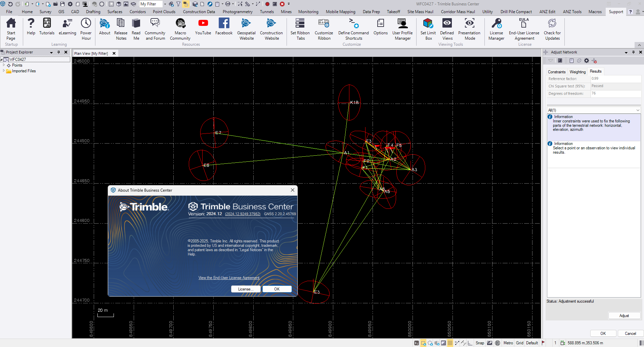Click the save disk icon in quick access toolbar
Screen dimensions: 644x347
pyautogui.click(x=62, y=4)
